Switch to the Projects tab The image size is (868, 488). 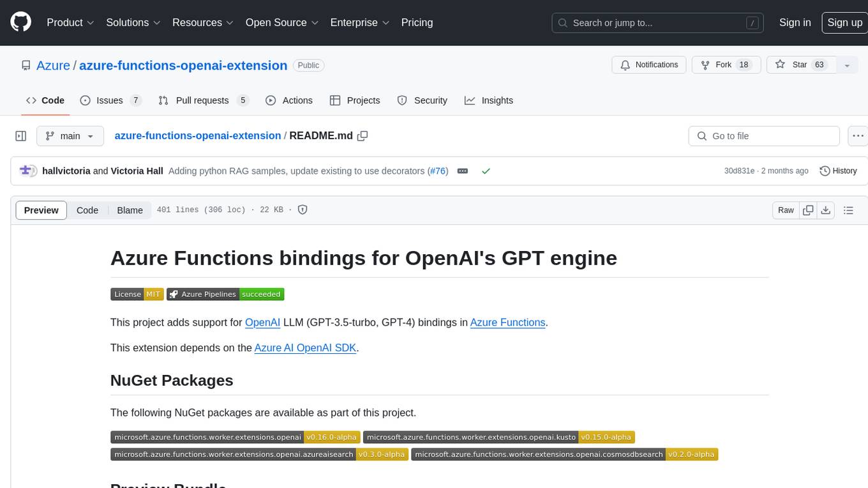point(354,100)
